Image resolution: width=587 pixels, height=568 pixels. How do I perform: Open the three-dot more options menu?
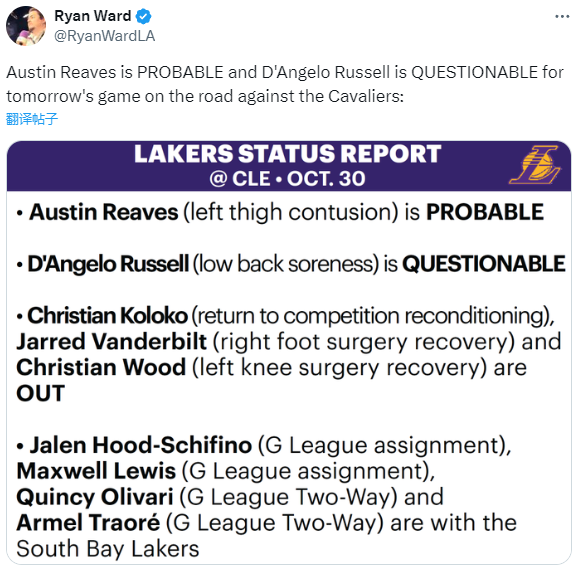(562, 16)
